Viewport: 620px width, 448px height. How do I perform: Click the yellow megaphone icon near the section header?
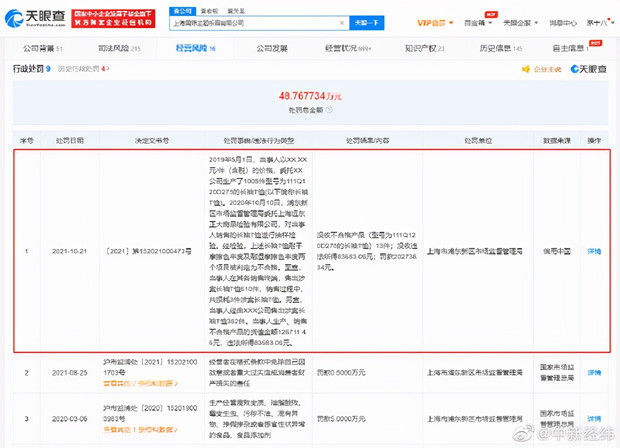(x=525, y=69)
